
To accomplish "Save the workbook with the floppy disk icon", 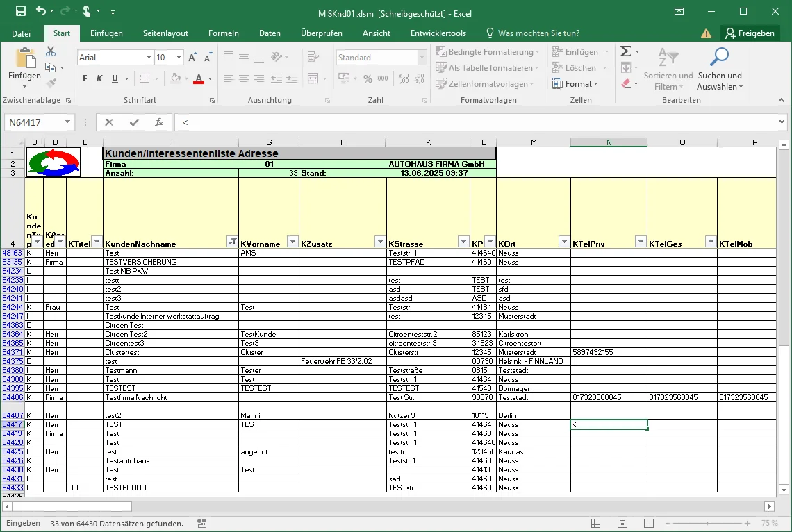I will [x=21, y=11].
